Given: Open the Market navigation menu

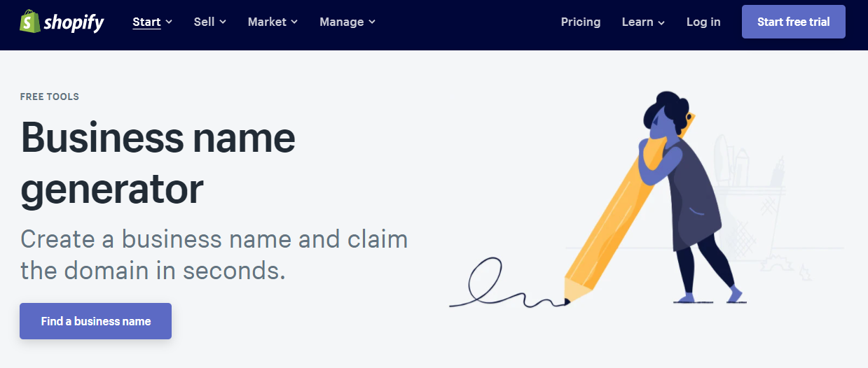Looking at the screenshot, I should pos(273,22).
